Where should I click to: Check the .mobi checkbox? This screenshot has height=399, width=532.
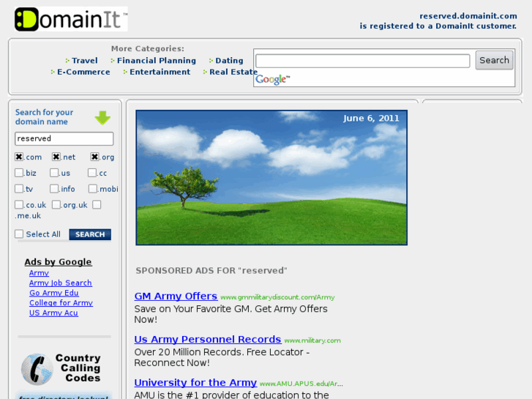(x=93, y=188)
